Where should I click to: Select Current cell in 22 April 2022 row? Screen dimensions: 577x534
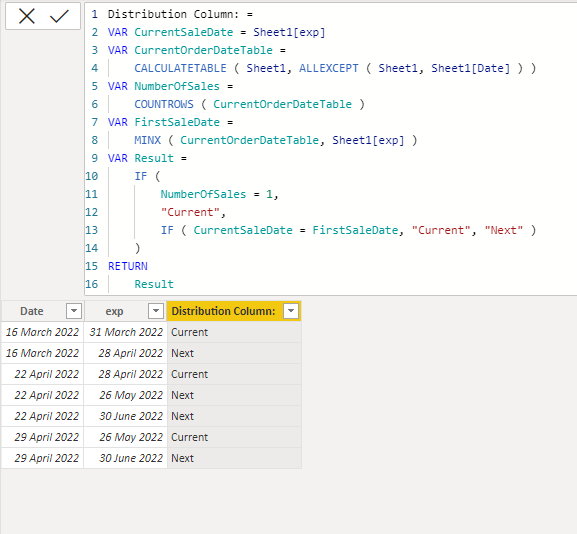234,374
